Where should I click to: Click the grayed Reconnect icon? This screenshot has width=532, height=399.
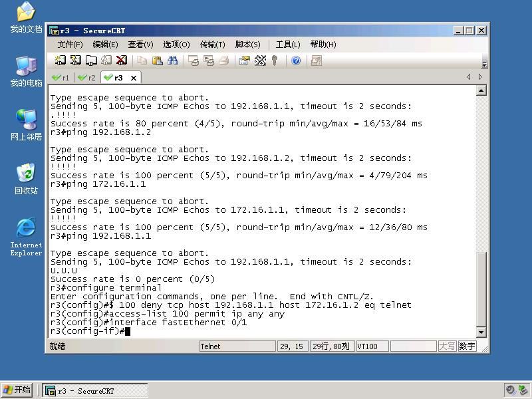tap(106, 61)
